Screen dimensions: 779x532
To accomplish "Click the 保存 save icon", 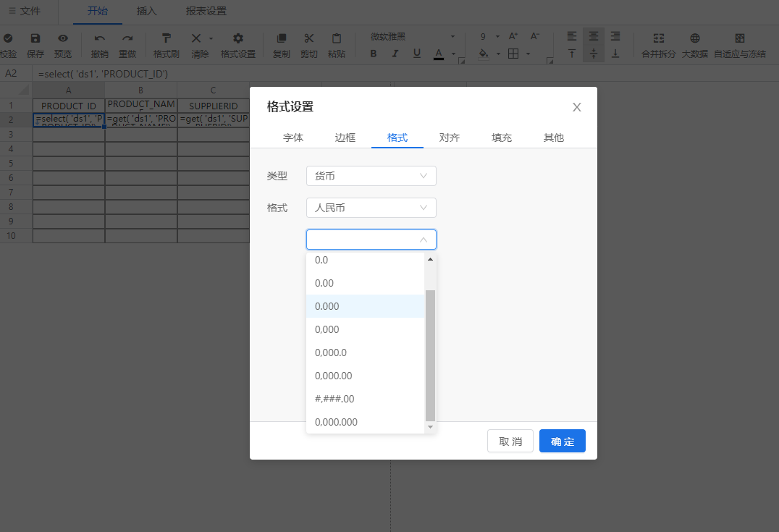I will pos(35,38).
